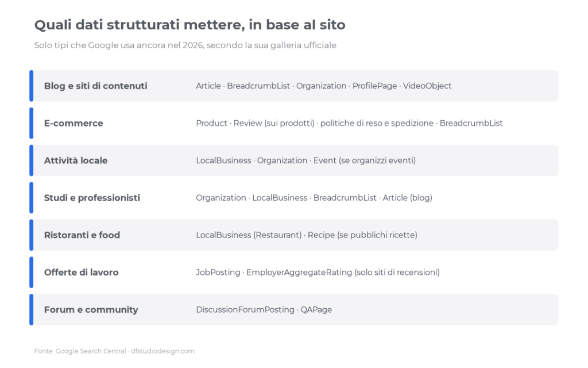
Task: Click 'EmployerAggregateRating (solo siti di recensioni)' text
Action: coord(343,272)
